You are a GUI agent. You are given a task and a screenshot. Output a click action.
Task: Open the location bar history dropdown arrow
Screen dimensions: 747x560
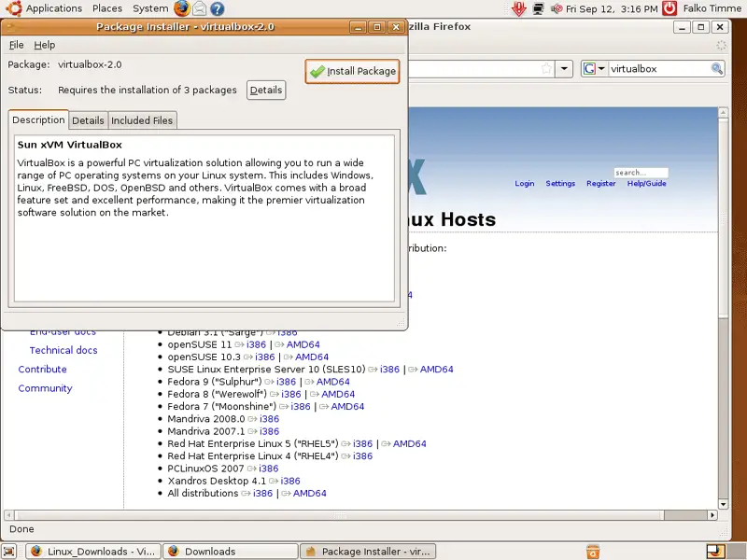point(564,68)
